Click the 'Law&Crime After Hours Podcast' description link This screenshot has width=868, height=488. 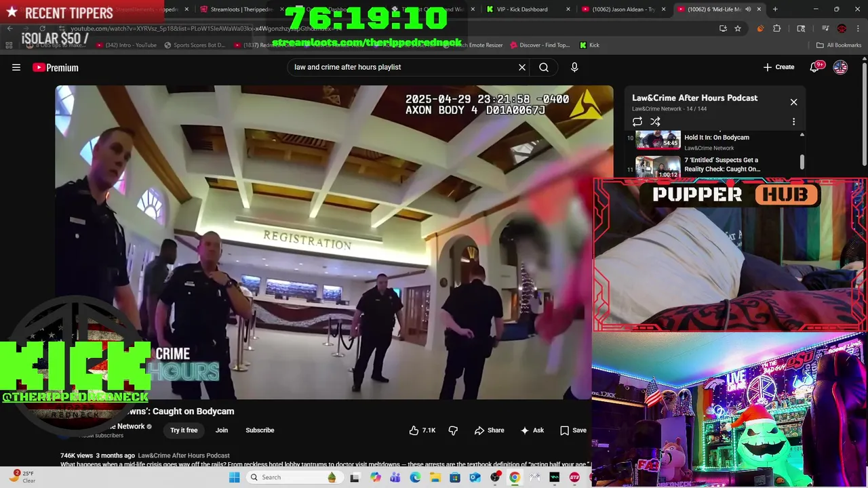pos(184,455)
